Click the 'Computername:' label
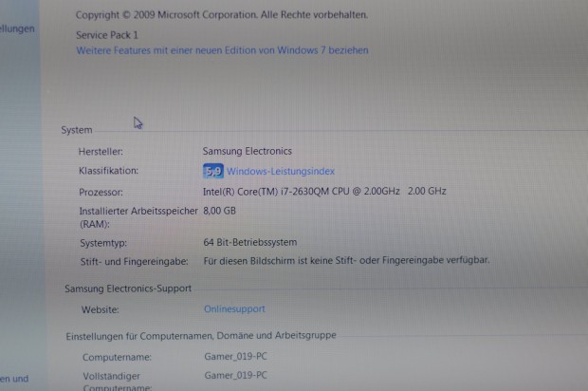The width and height of the screenshot is (588, 391). tap(117, 357)
